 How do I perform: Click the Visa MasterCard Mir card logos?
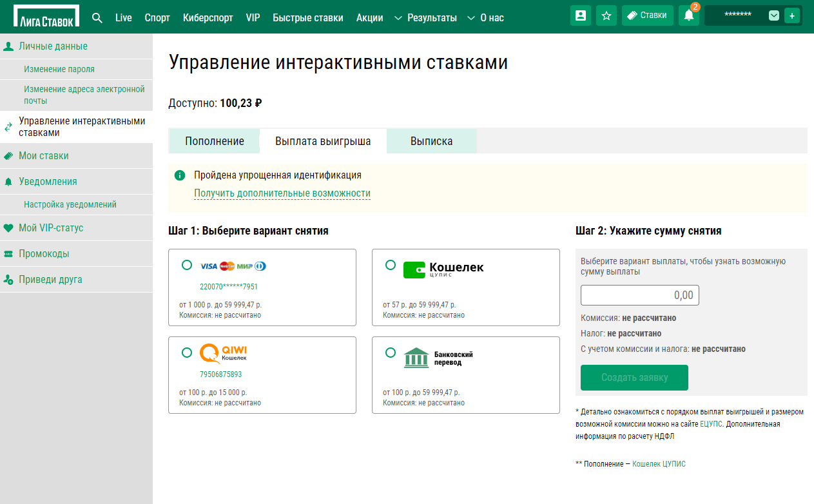pos(233,266)
